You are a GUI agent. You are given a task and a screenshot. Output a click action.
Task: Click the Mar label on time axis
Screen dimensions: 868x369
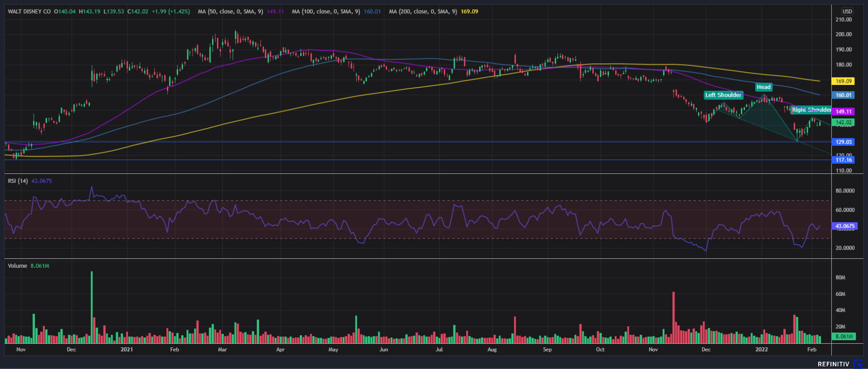222,350
